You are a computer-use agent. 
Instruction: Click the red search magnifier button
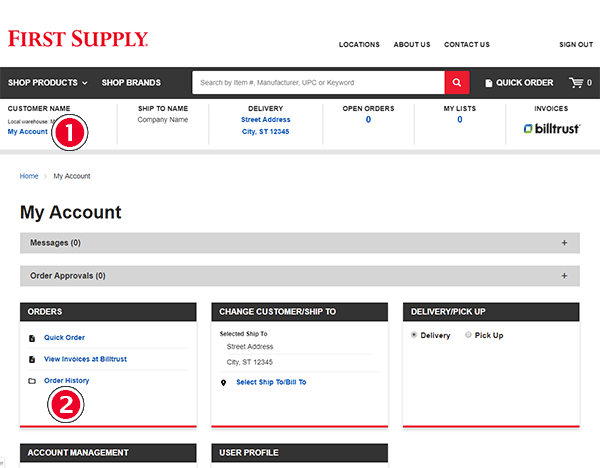[x=457, y=82]
